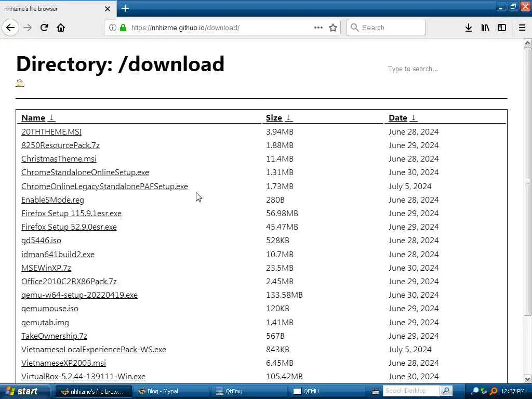Download qemu-w64-setup-20220419.exe
Image resolution: width=532 pixels, height=399 pixels.
coord(79,295)
